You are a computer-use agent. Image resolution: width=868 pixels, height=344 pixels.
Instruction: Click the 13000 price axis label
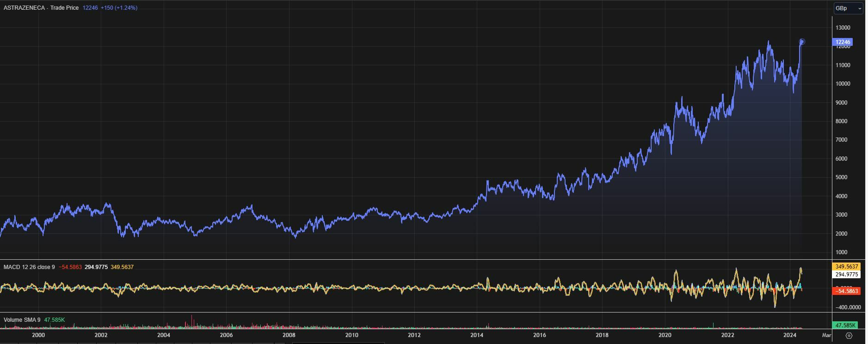coord(843,28)
